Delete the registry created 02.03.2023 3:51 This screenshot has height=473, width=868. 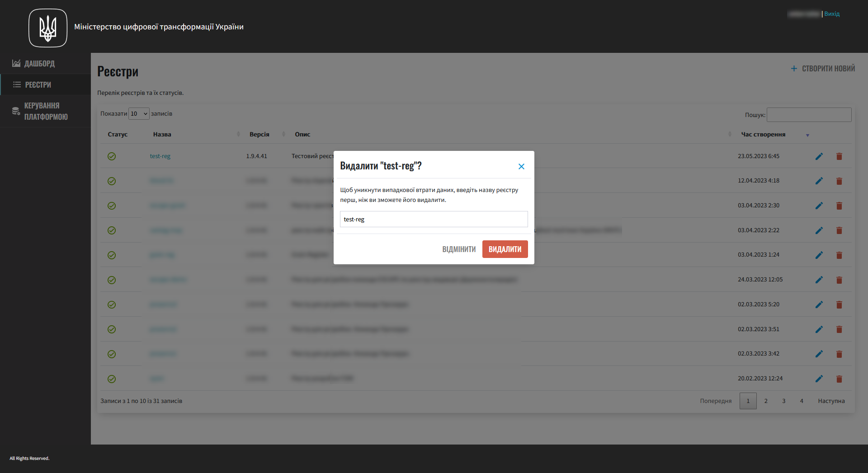pos(839,329)
